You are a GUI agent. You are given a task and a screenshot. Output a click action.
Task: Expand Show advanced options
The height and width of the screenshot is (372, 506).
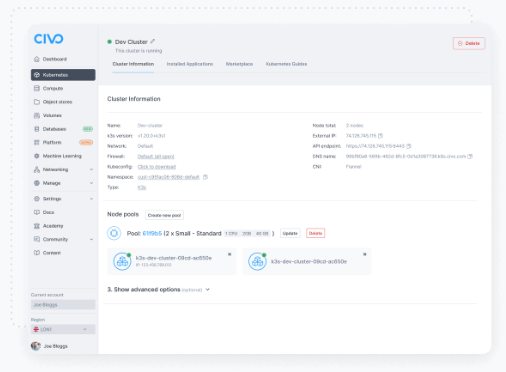point(159,289)
